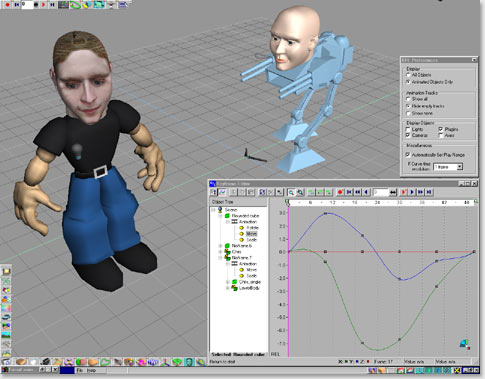Click the top icon of the left vertical toolbar
Screen dimensions: 485x379
pyautogui.click(x=6, y=271)
